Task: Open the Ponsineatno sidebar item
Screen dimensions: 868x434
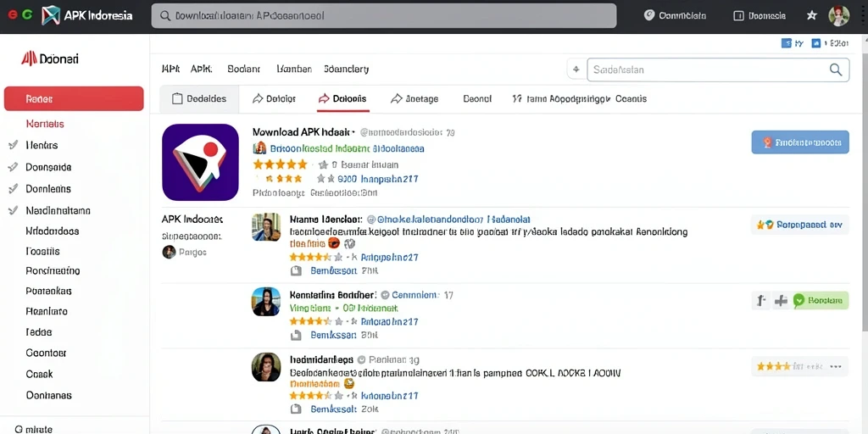Action: 53,271
